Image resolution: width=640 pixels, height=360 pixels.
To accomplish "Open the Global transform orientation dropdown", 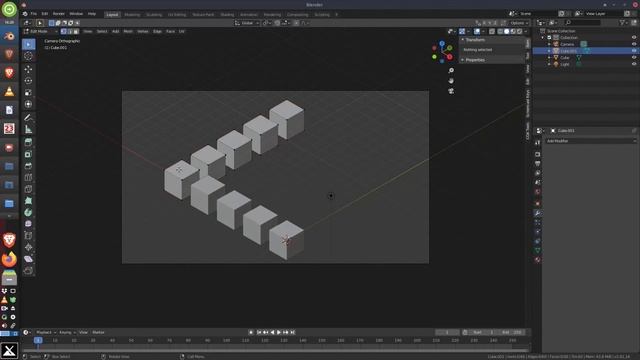I will pos(247,23).
